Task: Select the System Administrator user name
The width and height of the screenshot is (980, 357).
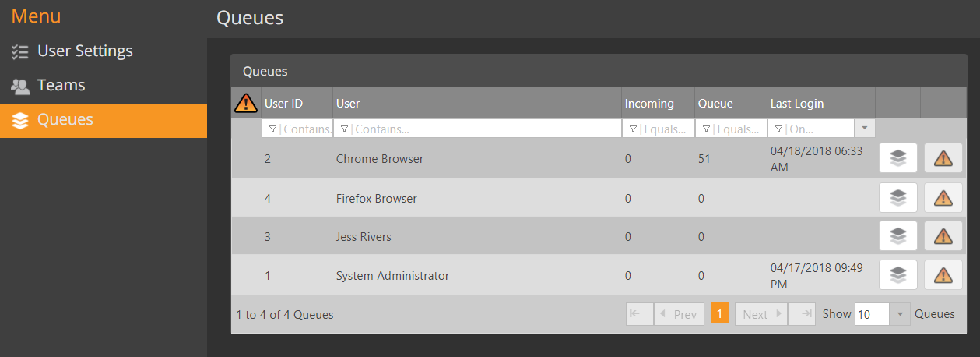Action: click(x=392, y=275)
